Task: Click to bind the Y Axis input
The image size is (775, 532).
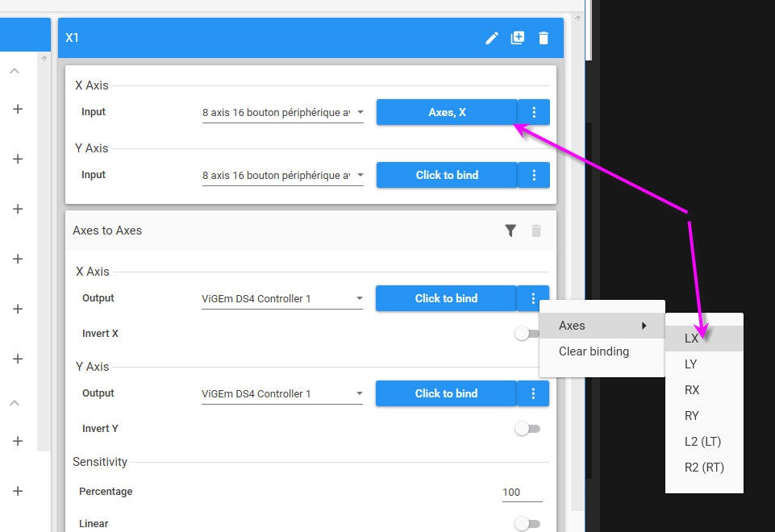Action: (x=447, y=175)
